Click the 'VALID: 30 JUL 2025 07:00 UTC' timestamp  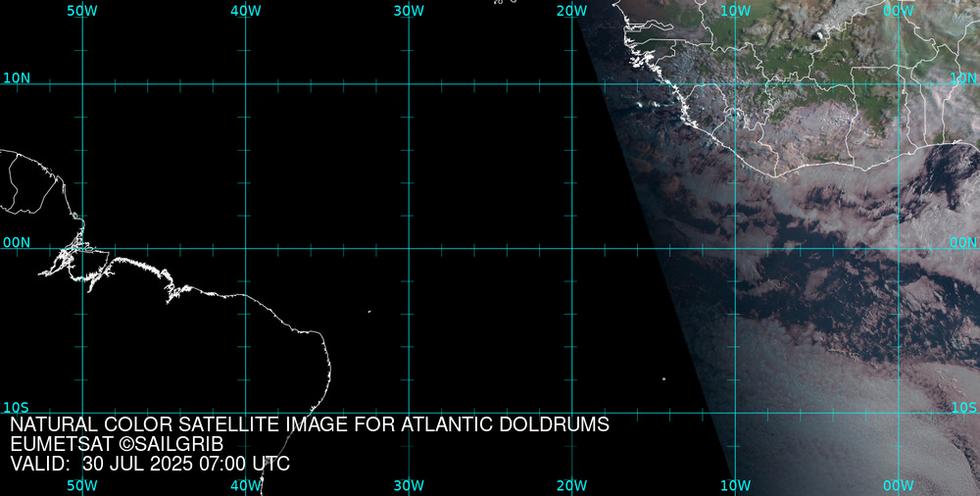(150, 464)
